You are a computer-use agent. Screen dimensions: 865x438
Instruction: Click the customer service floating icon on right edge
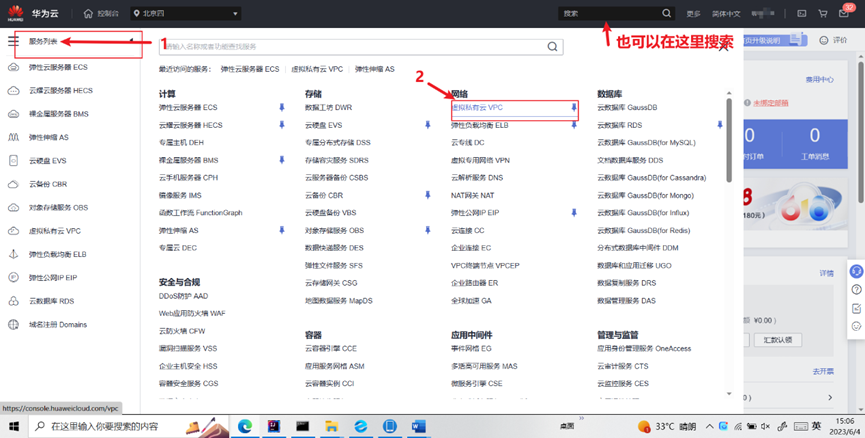pyautogui.click(x=856, y=271)
